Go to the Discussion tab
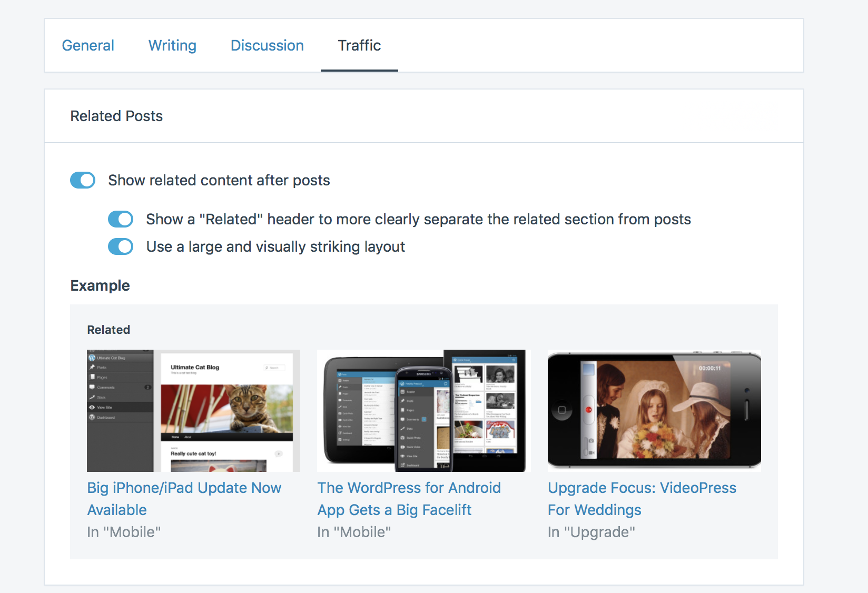The image size is (868, 593). 267,46
